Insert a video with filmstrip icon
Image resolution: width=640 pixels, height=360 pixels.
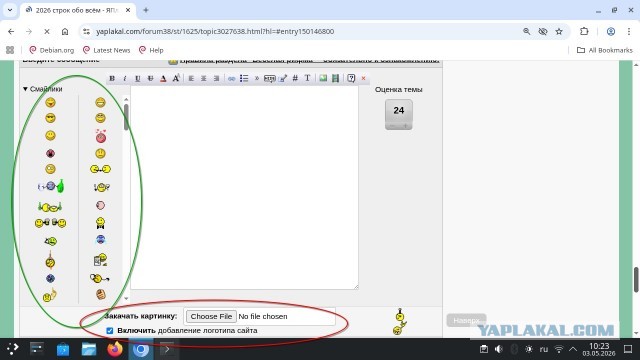tap(336, 78)
